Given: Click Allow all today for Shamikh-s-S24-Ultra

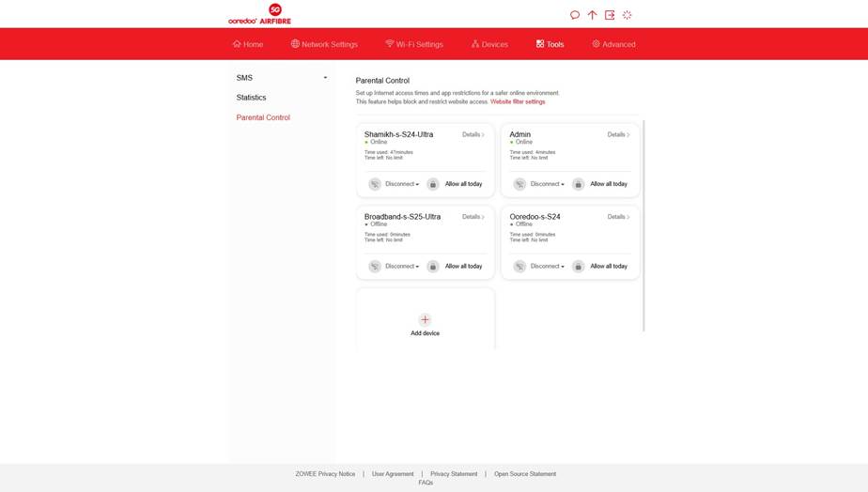Looking at the screenshot, I should (x=463, y=184).
